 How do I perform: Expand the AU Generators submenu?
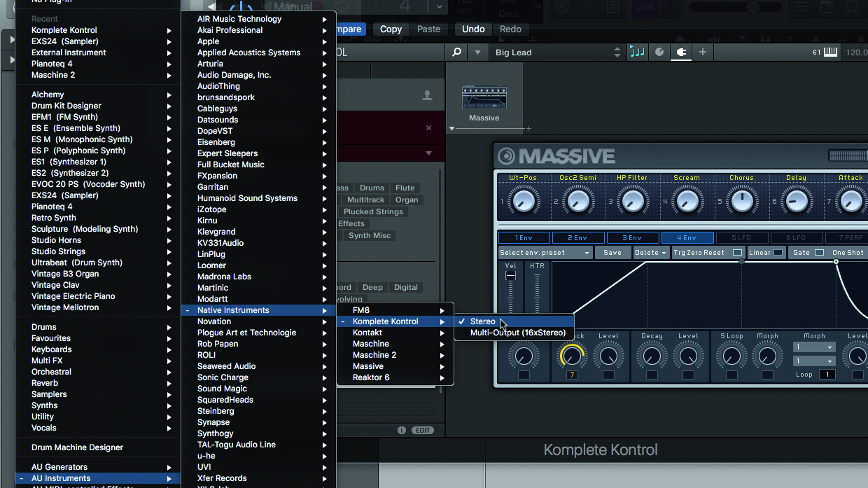tap(98, 467)
